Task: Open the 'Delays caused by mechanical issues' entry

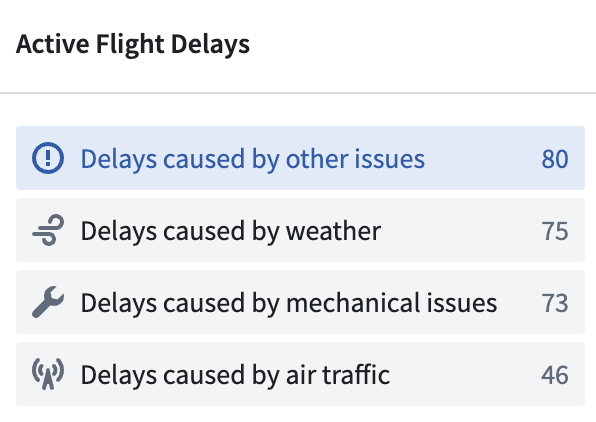Action: pos(300,302)
